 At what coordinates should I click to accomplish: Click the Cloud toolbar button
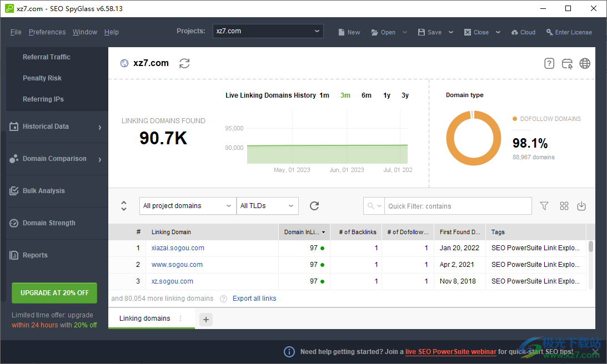click(x=523, y=32)
